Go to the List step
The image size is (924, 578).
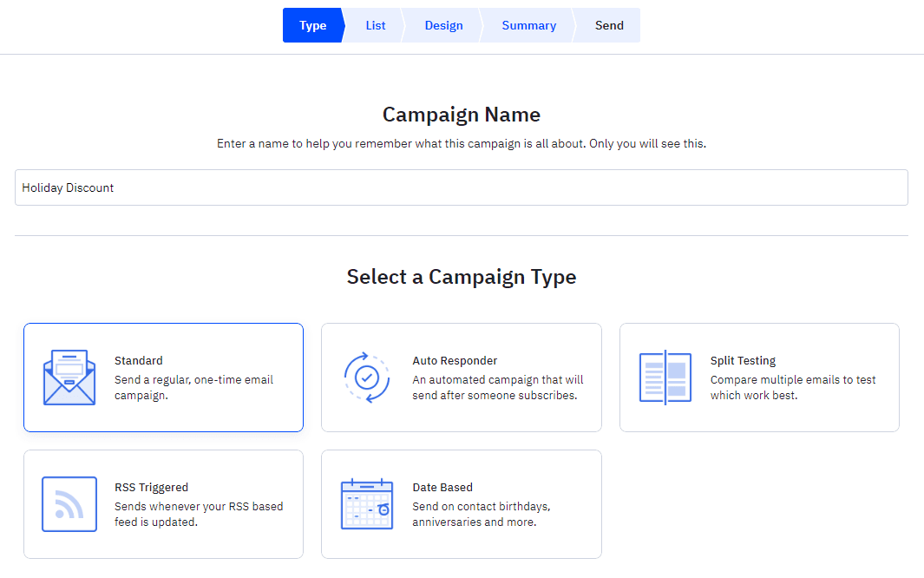point(376,25)
